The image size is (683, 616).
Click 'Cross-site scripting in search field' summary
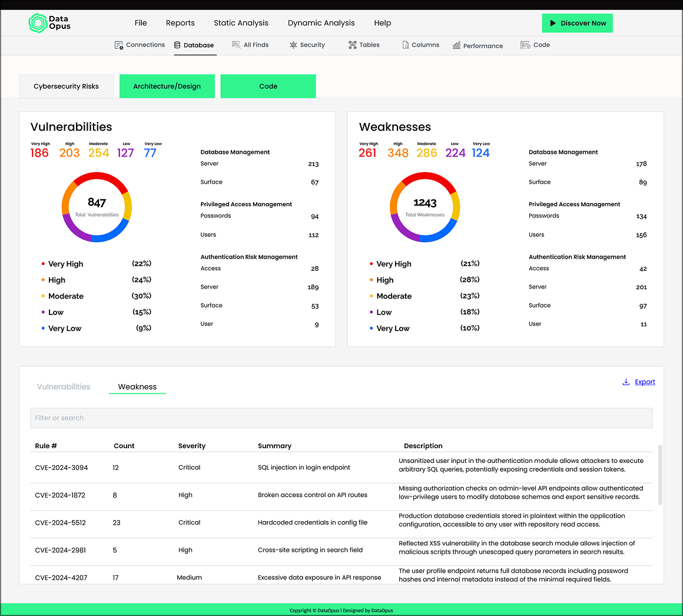310,550
